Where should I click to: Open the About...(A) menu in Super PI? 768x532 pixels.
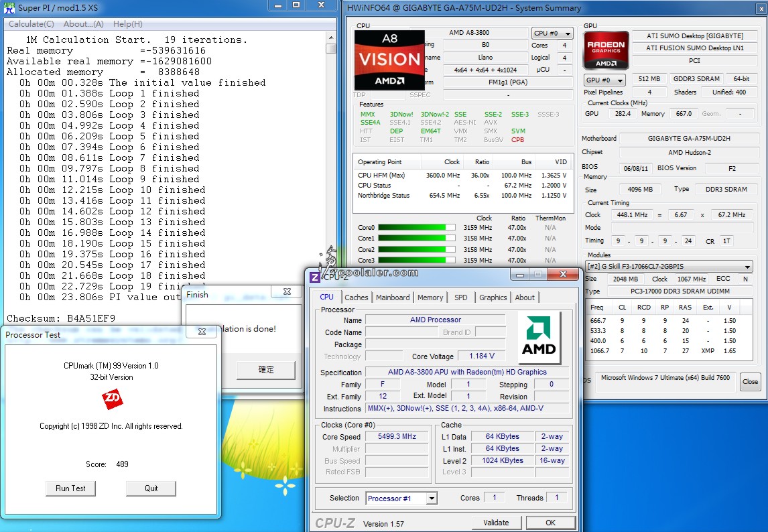click(x=83, y=24)
